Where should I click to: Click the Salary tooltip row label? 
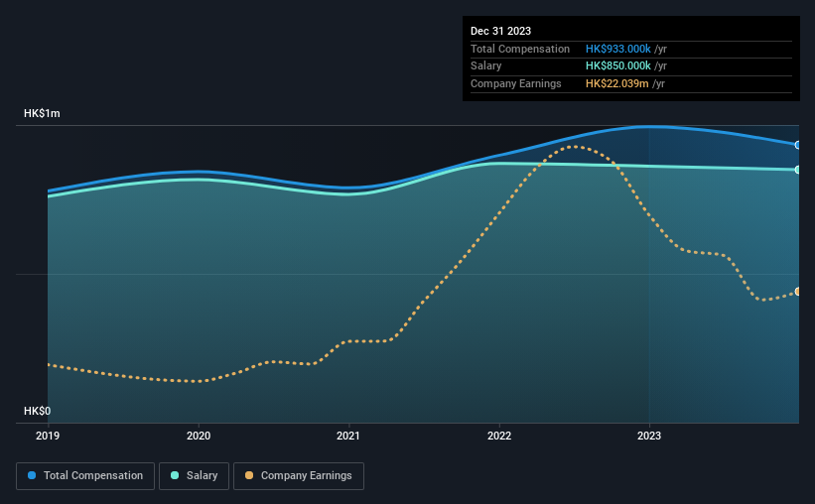486,66
